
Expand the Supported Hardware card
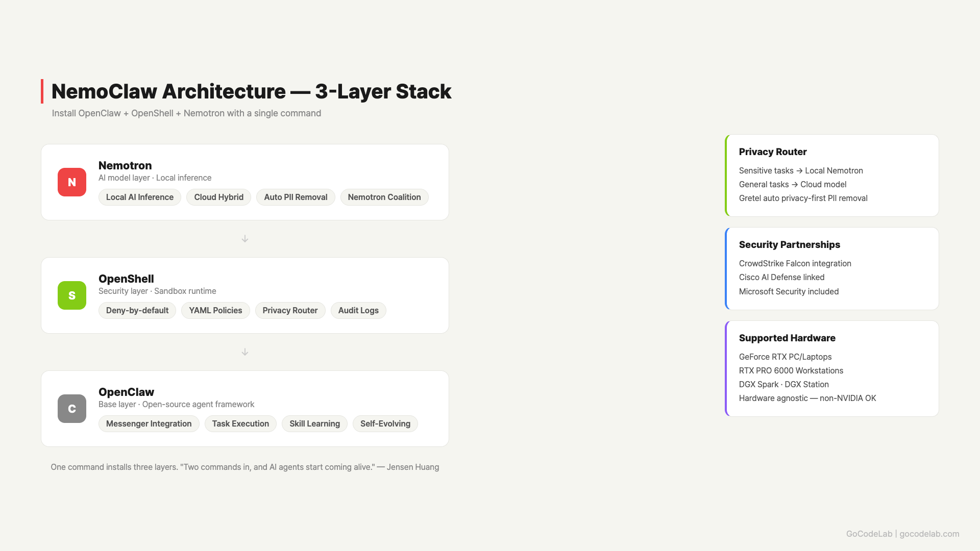(831, 368)
